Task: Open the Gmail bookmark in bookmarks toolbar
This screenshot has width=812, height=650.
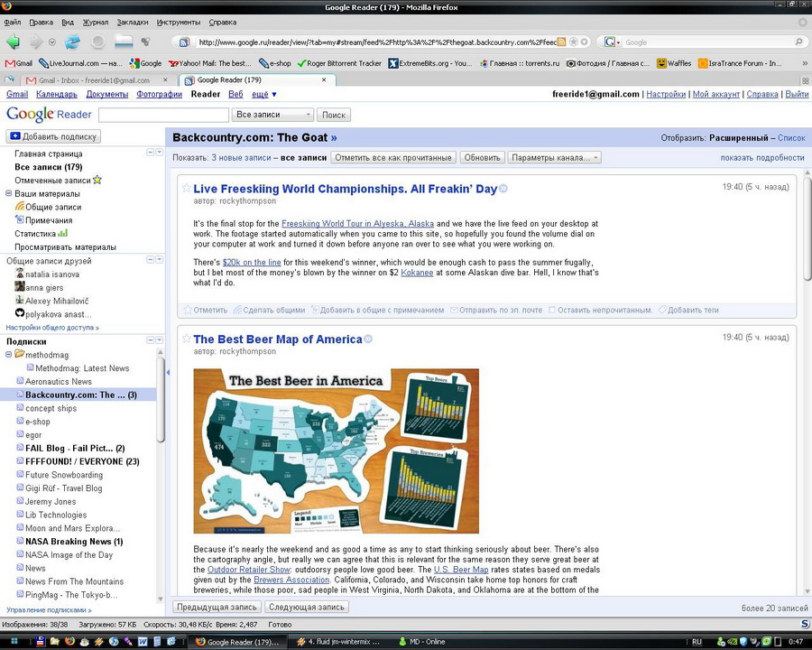Action: (19, 63)
